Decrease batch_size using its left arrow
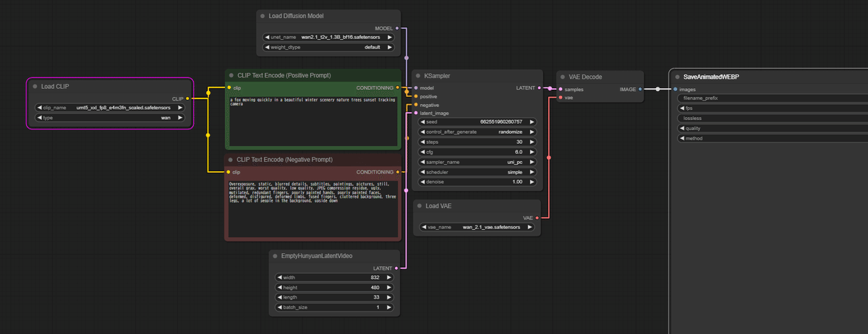The image size is (868, 334). tap(279, 307)
